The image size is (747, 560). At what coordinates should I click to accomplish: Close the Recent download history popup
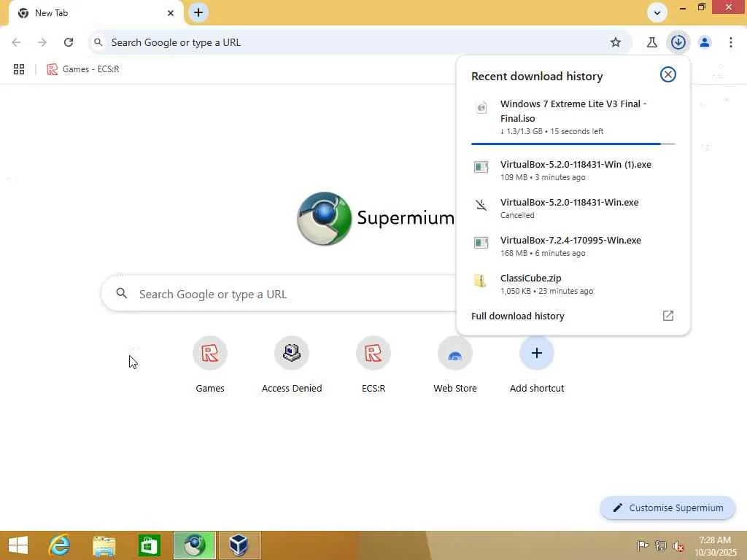click(668, 74)
